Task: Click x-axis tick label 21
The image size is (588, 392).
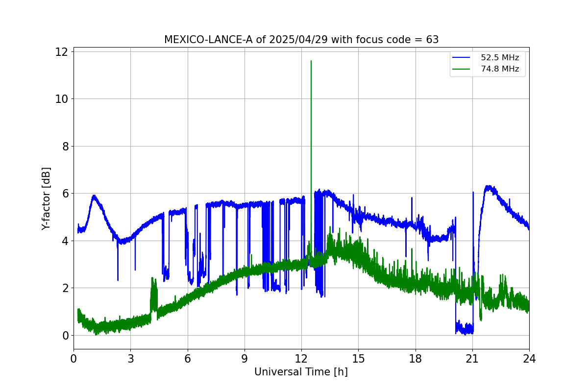Action: click(472, 358)
